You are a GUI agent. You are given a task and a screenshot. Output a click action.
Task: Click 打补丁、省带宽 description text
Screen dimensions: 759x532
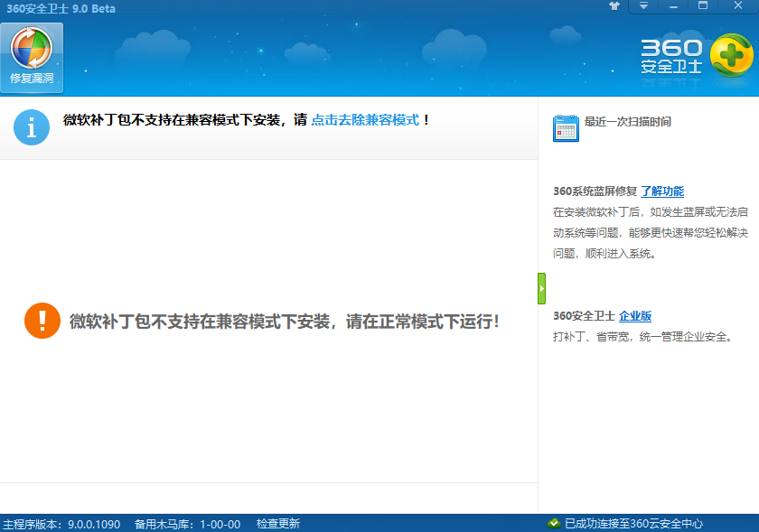[643, 336]
